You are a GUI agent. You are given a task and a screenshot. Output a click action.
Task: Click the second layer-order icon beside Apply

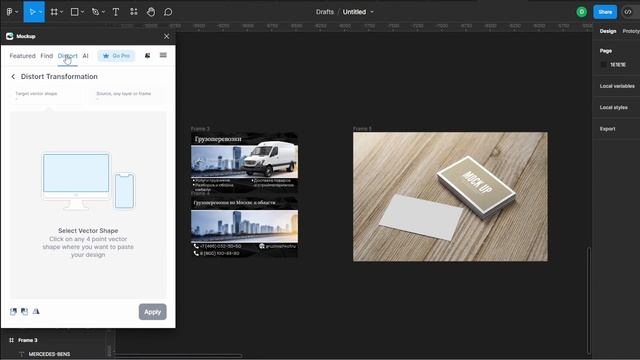pos(24,311)
